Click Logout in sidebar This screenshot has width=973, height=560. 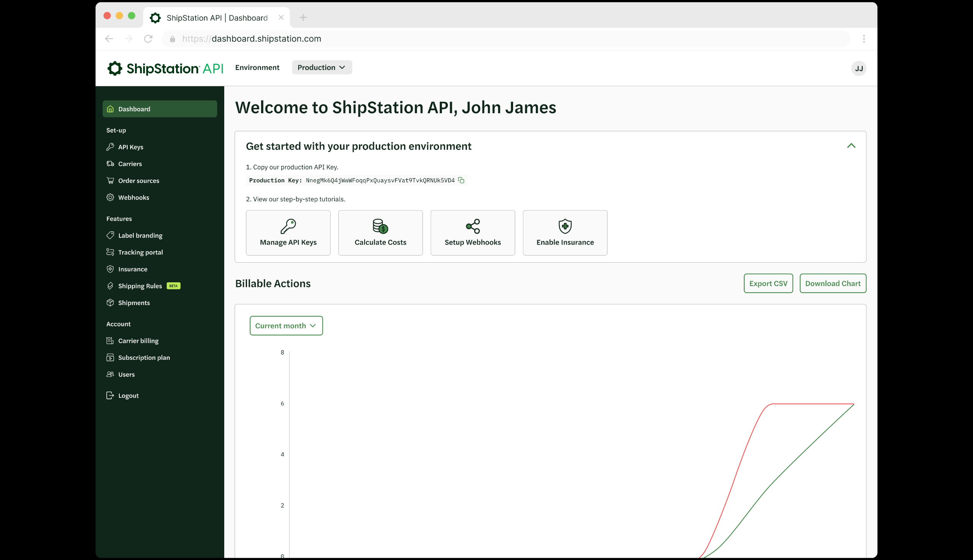coord(128,395)
